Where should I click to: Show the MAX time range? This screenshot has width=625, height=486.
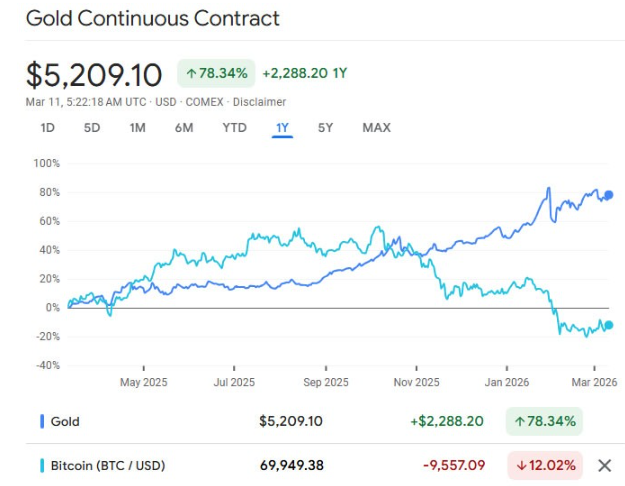click(376, 127)
